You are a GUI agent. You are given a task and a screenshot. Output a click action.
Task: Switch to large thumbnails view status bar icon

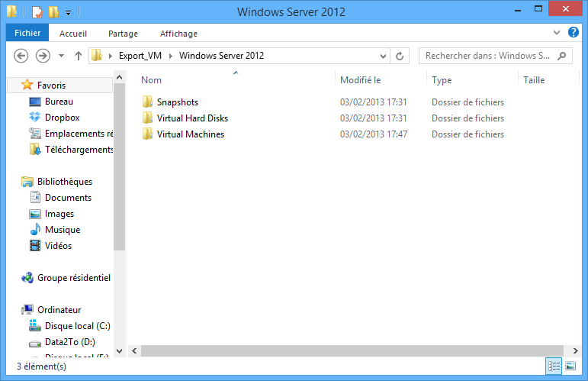570,366
